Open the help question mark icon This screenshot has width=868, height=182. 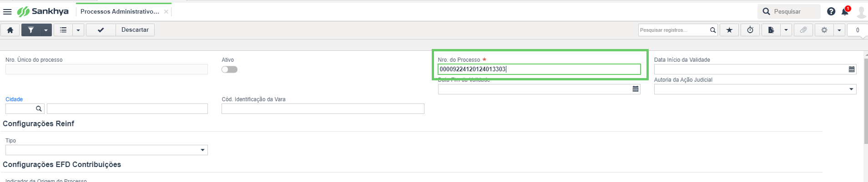pos(831,11)
